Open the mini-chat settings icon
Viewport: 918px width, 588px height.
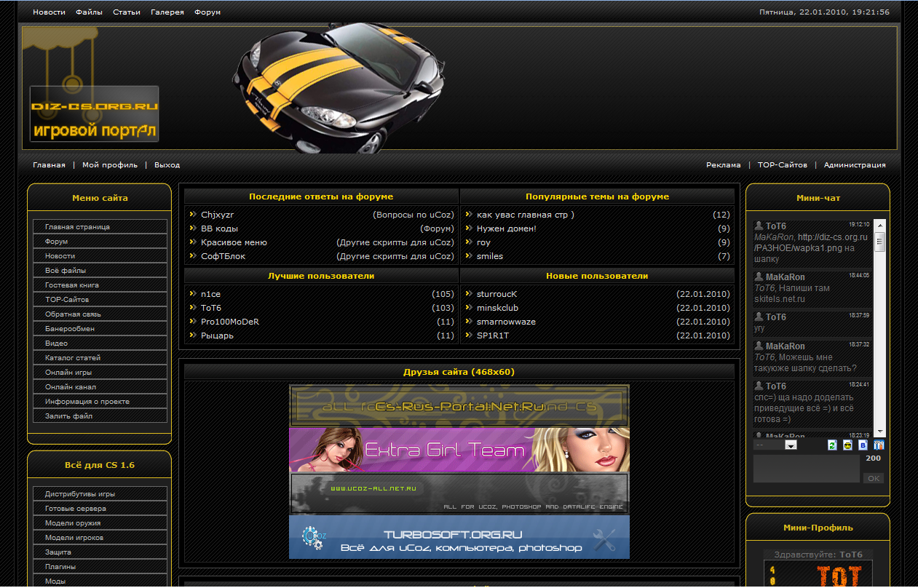click(x=879, y=445)
